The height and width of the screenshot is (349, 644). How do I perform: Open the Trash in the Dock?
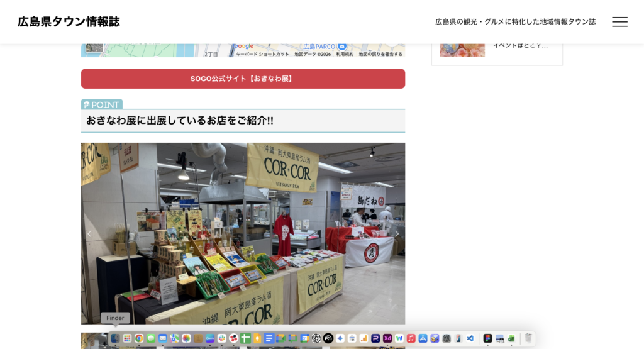tap(528, 338)
